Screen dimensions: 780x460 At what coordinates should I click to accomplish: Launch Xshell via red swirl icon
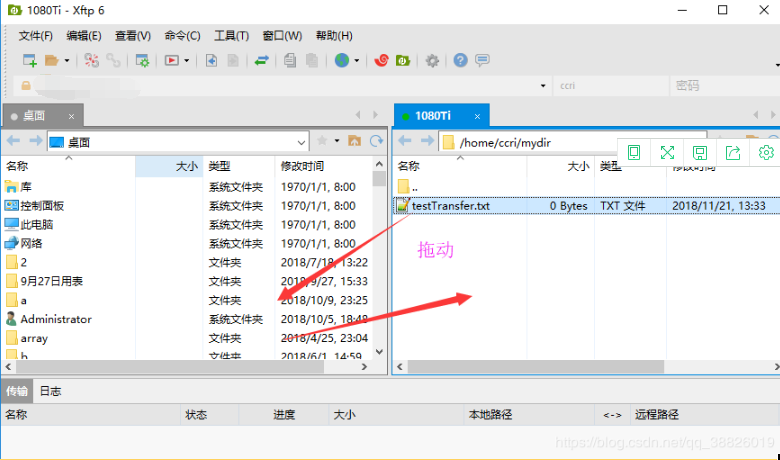[x=382, y=60]
